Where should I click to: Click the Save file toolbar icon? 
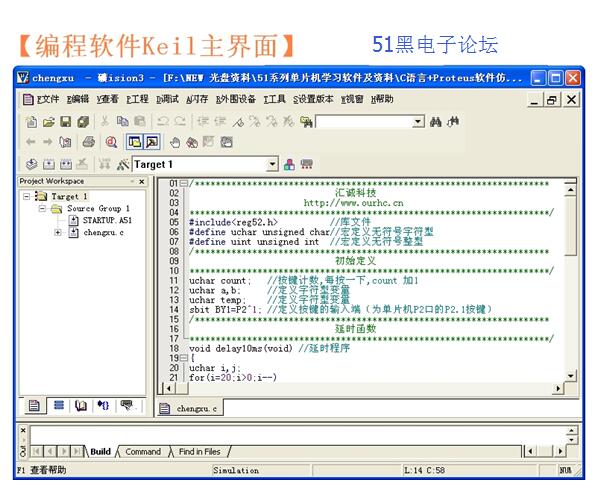click(x=66, y=122)
